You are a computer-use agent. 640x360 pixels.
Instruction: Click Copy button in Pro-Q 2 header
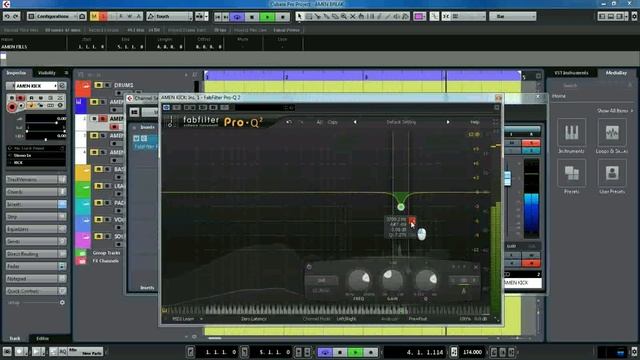pos(333,122)
